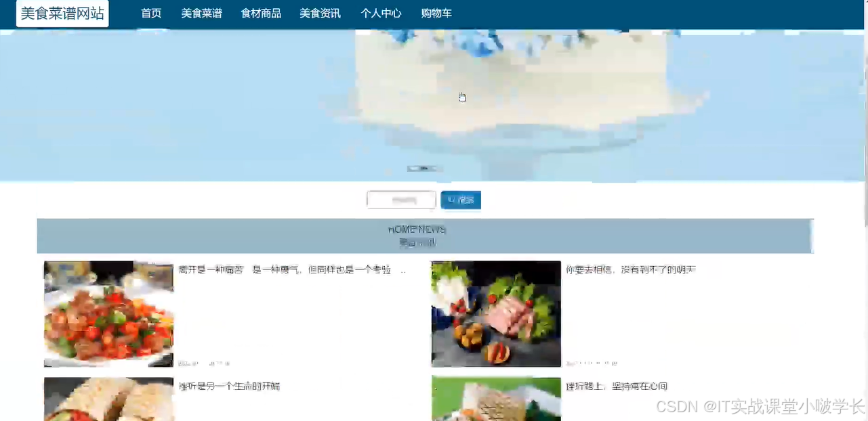This screenshot has width=868, height=421.
Task: Click the blue 搜索 search button
Action: pyautogui.click(x=461, y=200)
